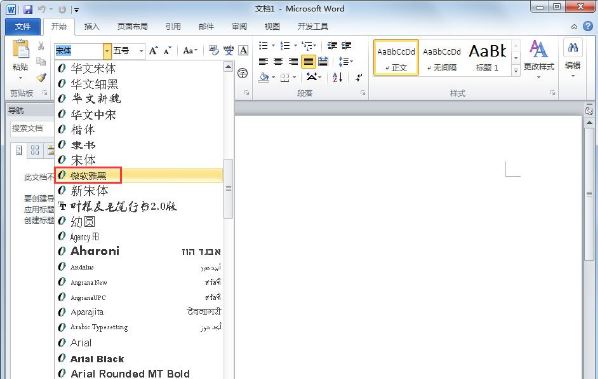Screen dimensions: 598x379
Task: Switch to the 邮件 (Mailings) tab
Action: pyautogui.click(x=206, y=27)
